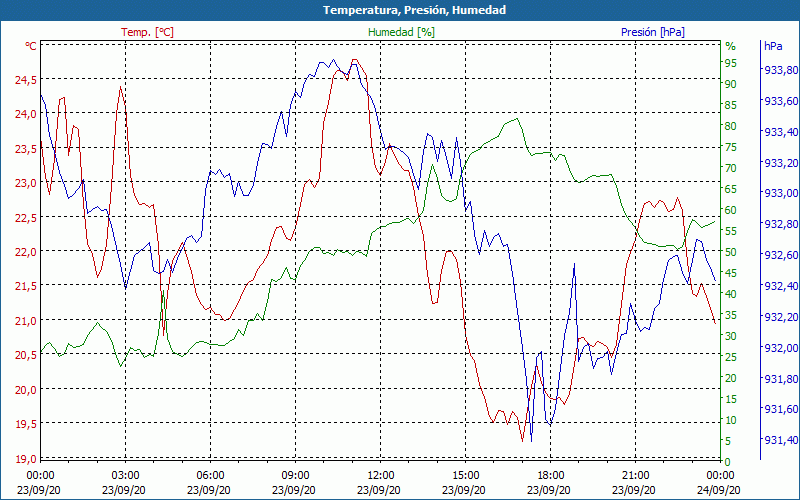This screenshot has height=500, width=800.
Task: Click the "21,0" temperature axis tick
Action: (26, 321)
